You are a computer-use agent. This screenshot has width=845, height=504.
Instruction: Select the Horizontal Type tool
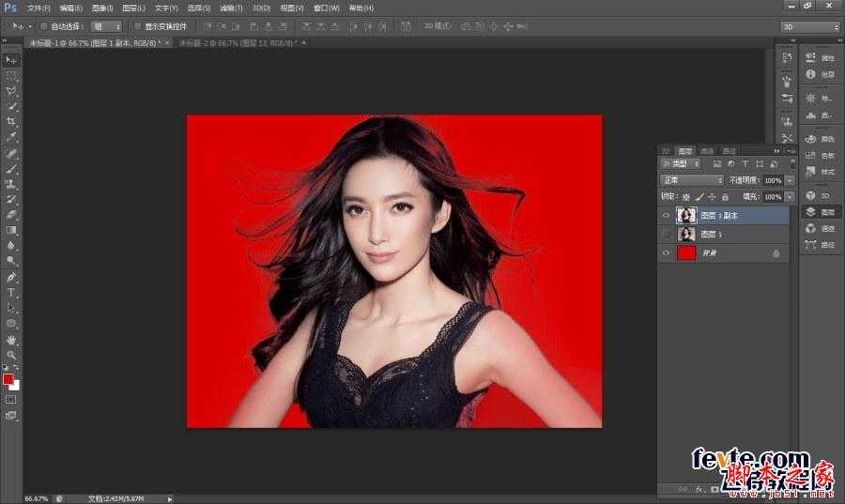(x=10, y=293)
